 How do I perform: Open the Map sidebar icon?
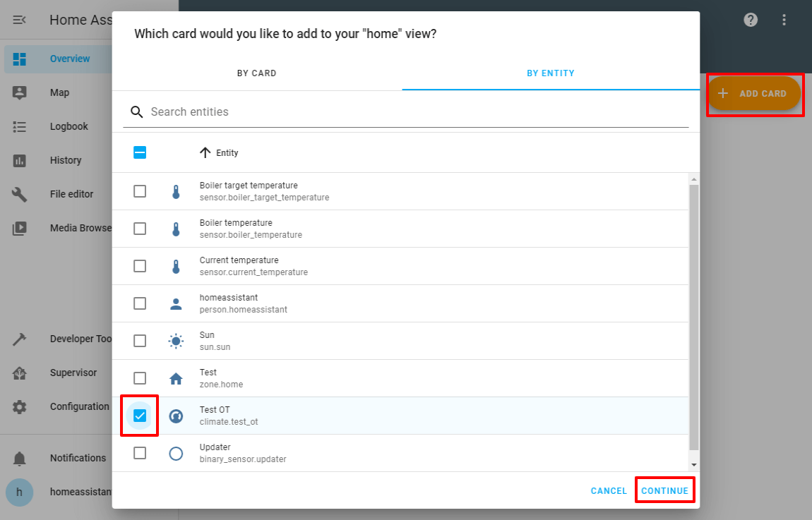coord(20,92)
